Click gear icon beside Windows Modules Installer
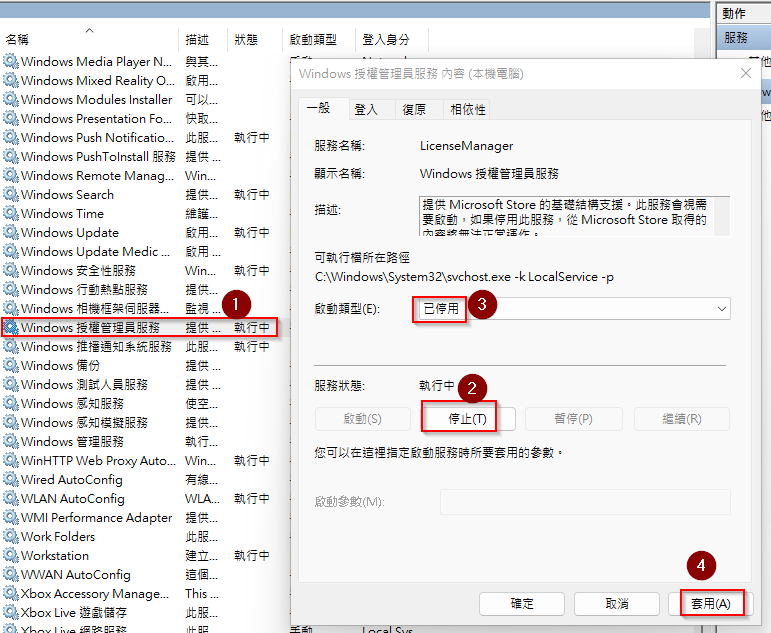This screenshot has width=771, height=633. coord(10,99)
